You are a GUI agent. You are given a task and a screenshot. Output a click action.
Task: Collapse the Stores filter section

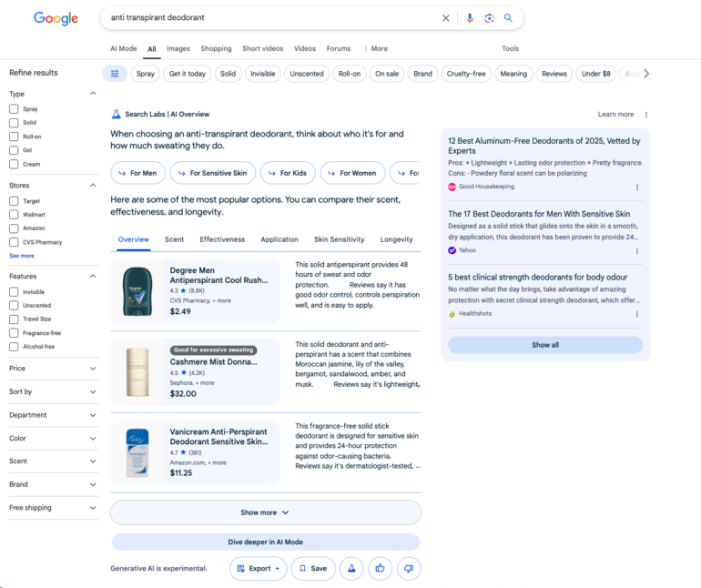[x=93, y=185]
